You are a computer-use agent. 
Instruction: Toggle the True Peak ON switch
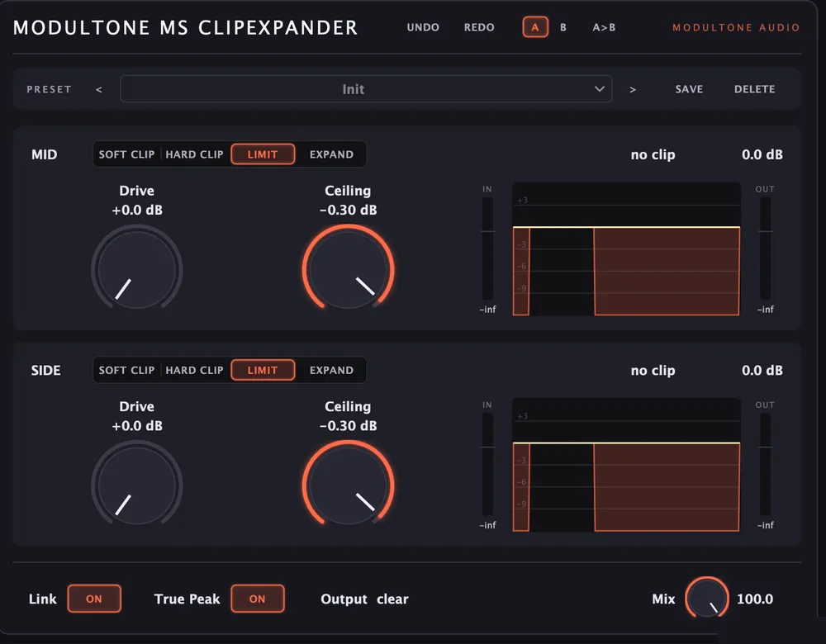(258, 599)
